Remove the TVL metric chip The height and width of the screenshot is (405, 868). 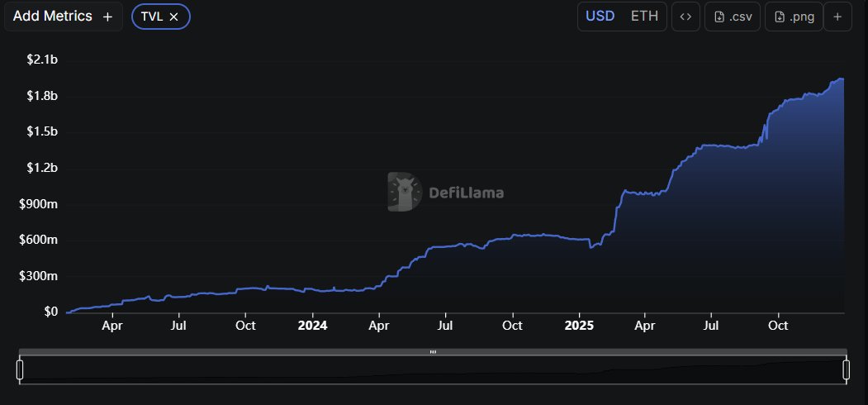173,17
